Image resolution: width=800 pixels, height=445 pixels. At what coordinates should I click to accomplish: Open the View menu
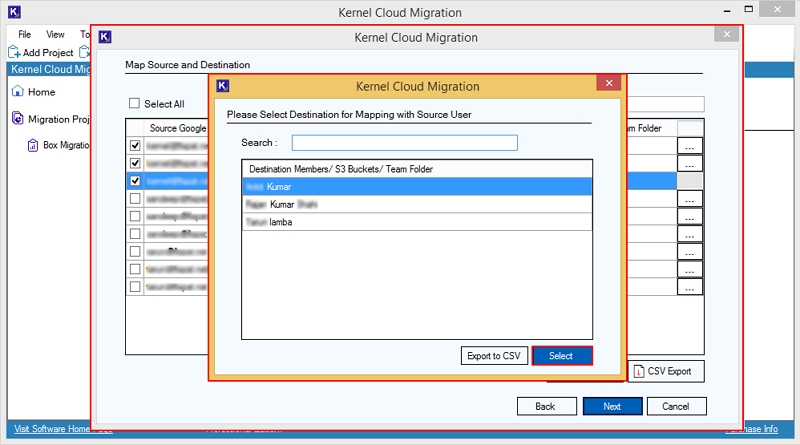55,34
